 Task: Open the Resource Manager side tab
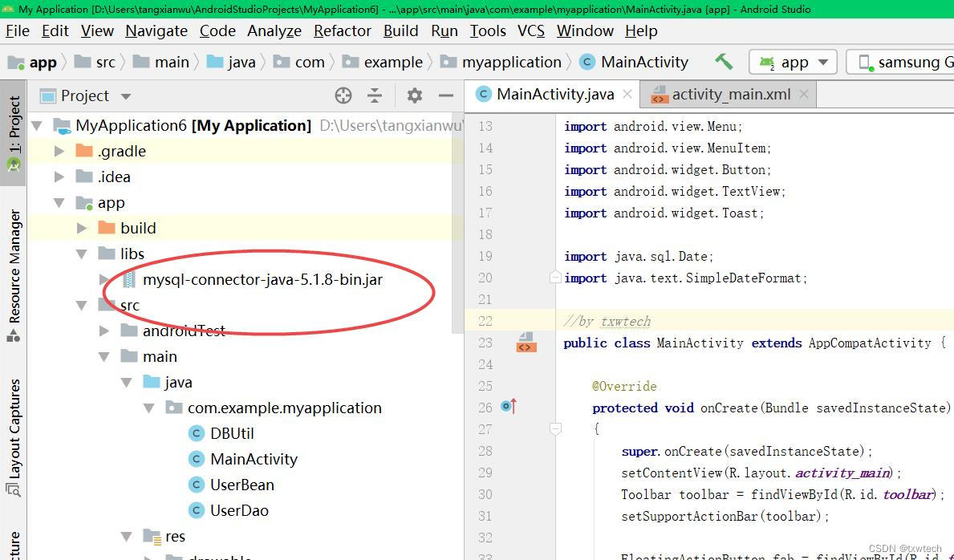tap(14, 274)
